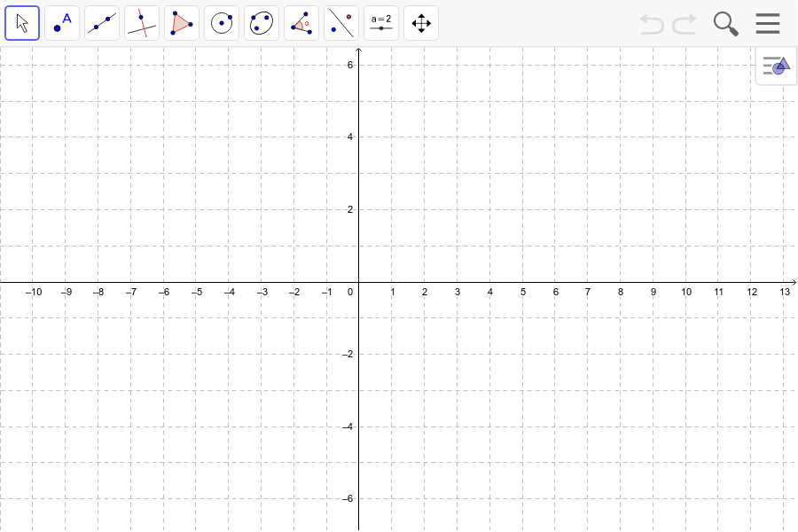Select the Circle with Center tool

pos(222,23)
